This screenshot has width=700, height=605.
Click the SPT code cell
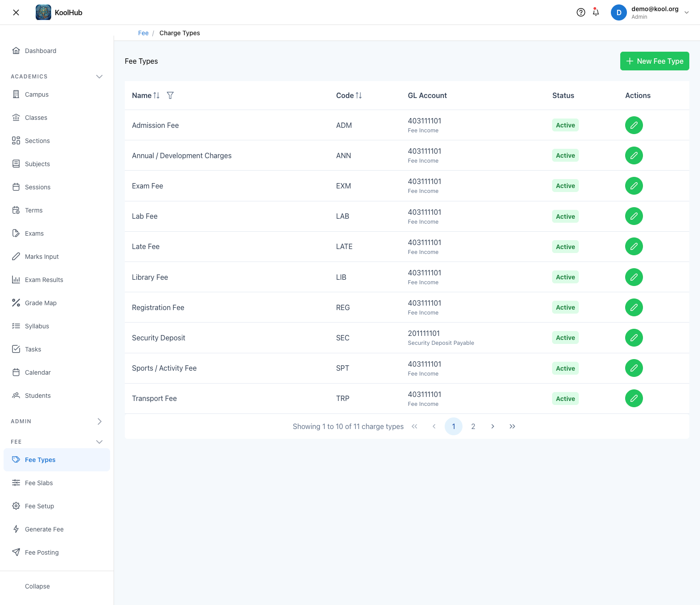tap(343, 368)
